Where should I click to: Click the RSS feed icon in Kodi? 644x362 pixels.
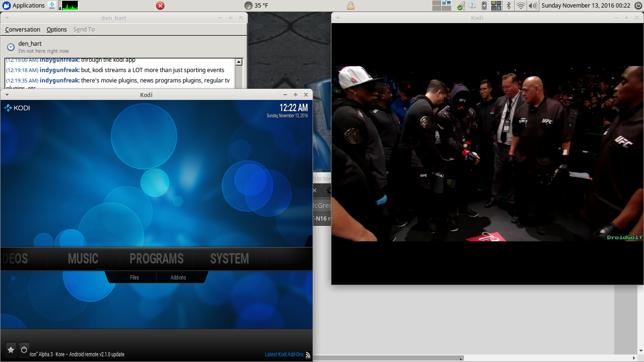(x=308, y=355)
